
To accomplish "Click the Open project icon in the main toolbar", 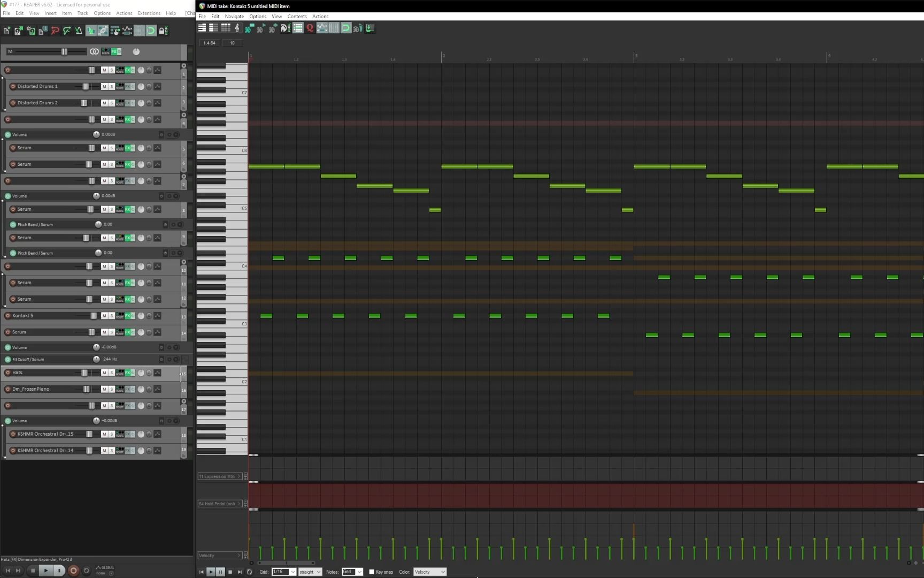I will (19, 31).
